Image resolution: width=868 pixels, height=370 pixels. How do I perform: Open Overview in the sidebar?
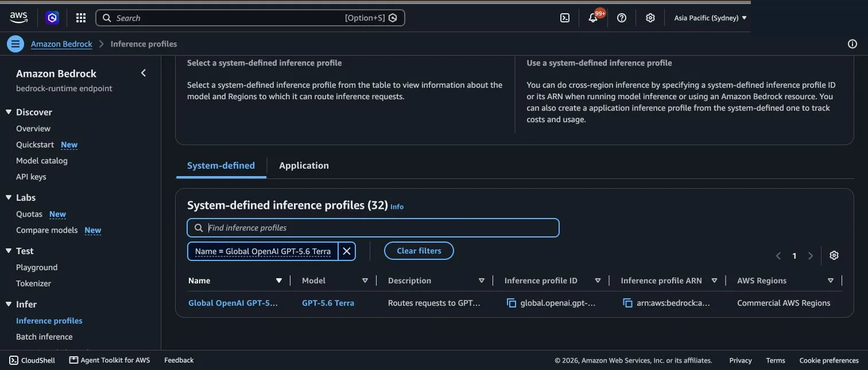(x=33, y=128)
